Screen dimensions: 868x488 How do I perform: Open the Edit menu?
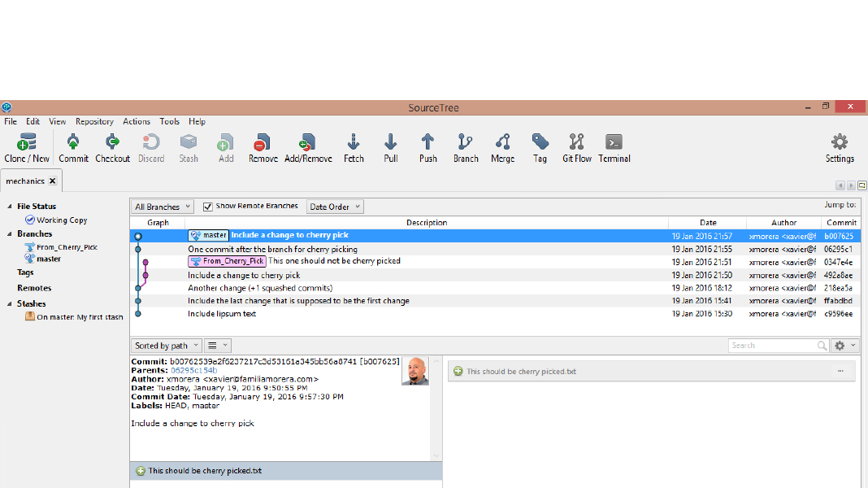click(33, 121)
